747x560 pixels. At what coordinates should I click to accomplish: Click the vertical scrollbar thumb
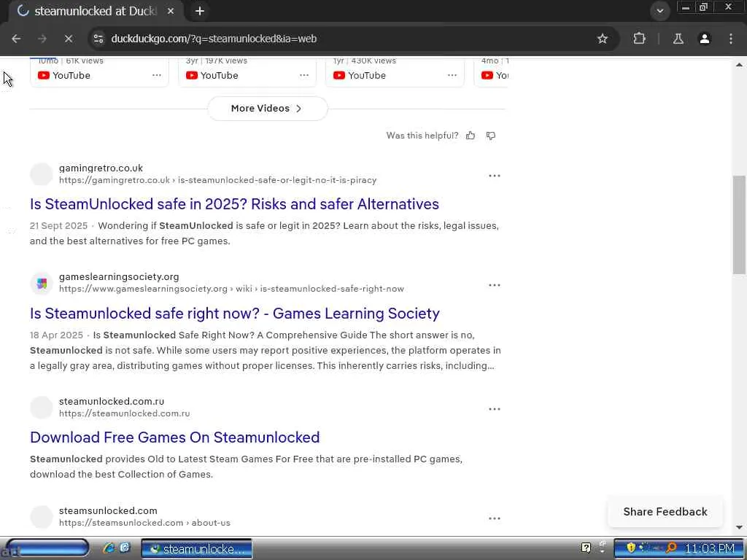click(739, 225)
